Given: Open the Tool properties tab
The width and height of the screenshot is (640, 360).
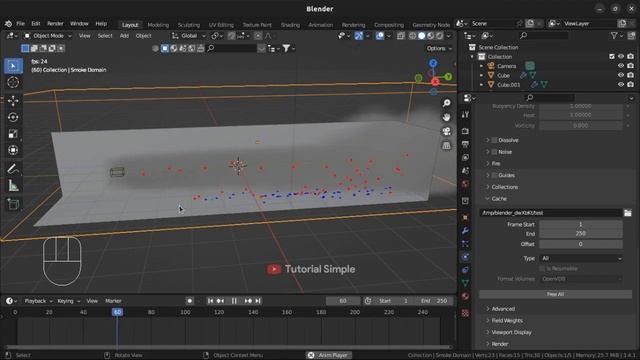Looking at the screenshot, I should [x=465, y=115].
